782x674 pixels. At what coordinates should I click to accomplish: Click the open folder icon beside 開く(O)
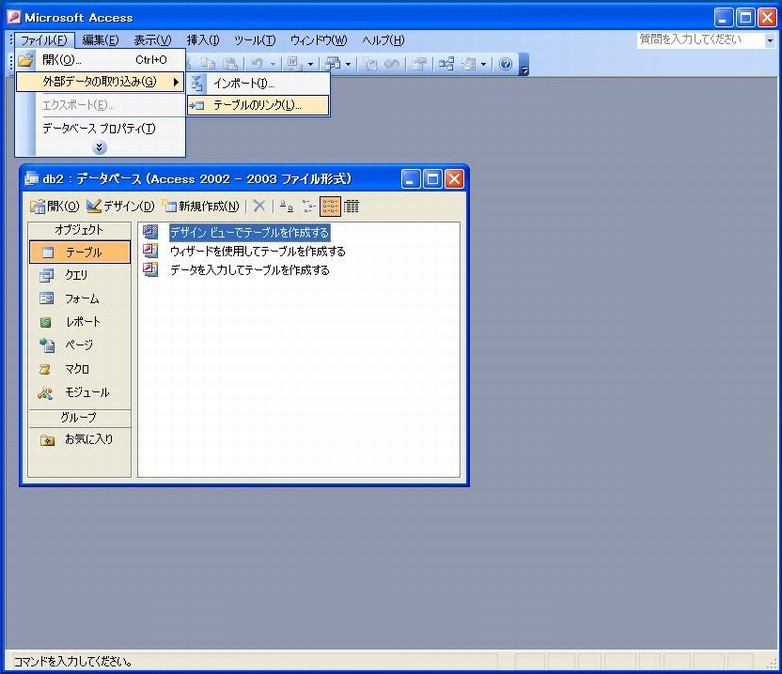click(x=25, y=60)
